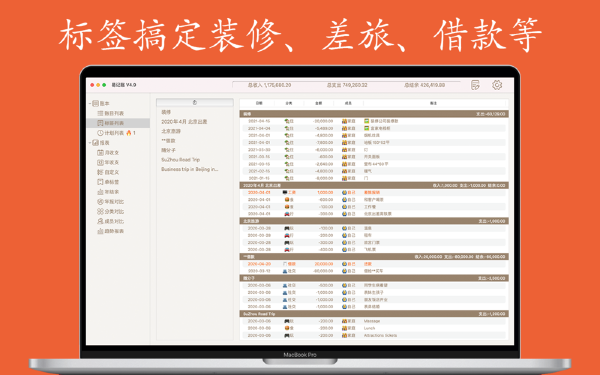
Task: Click the Massage note text
Action: [x=372, y=321]
